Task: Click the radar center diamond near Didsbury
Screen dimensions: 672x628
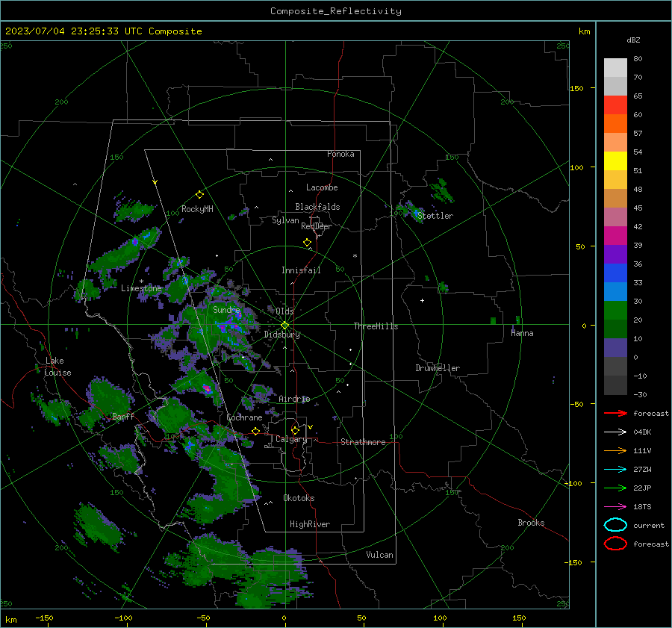Action: click(x=285, y=326)
